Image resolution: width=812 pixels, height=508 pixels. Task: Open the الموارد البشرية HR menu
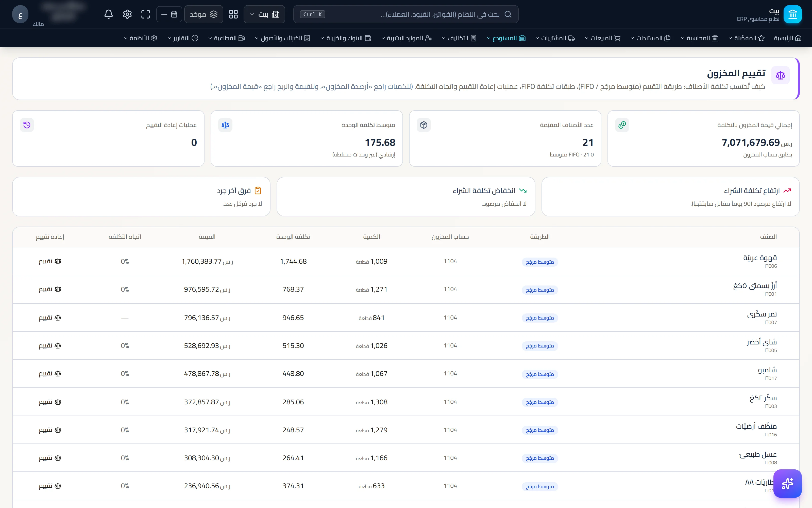click(406, 38)
